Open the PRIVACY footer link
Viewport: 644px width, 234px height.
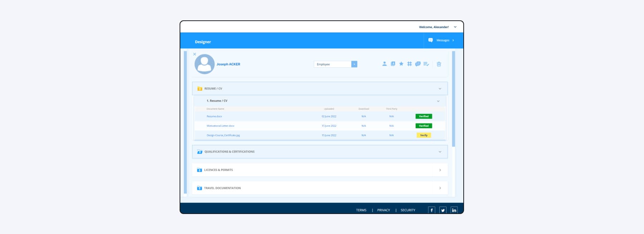pyautogui.click(x=384, y=210)
